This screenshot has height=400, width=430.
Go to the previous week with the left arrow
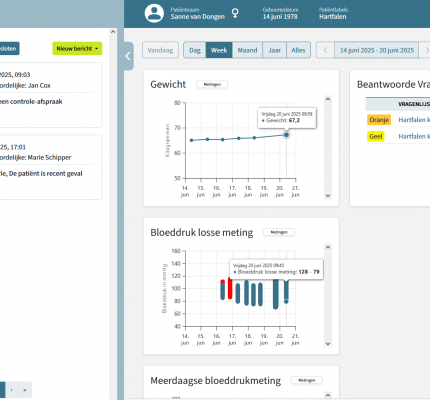click(325, 50)
